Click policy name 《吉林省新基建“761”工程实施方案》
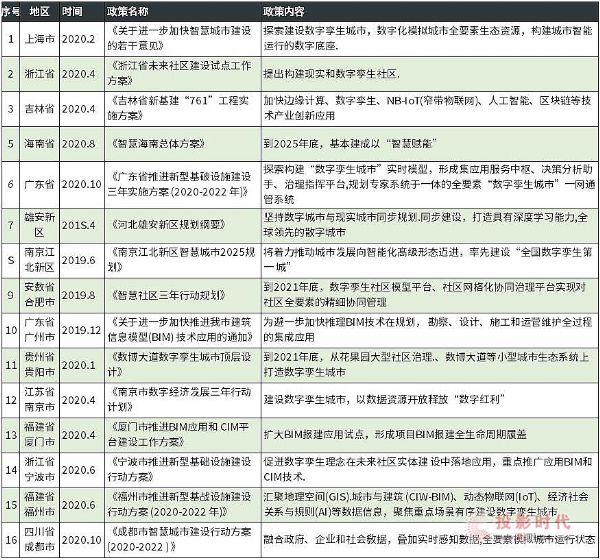Viewport: 600px width, 560px height. point(178,108)
